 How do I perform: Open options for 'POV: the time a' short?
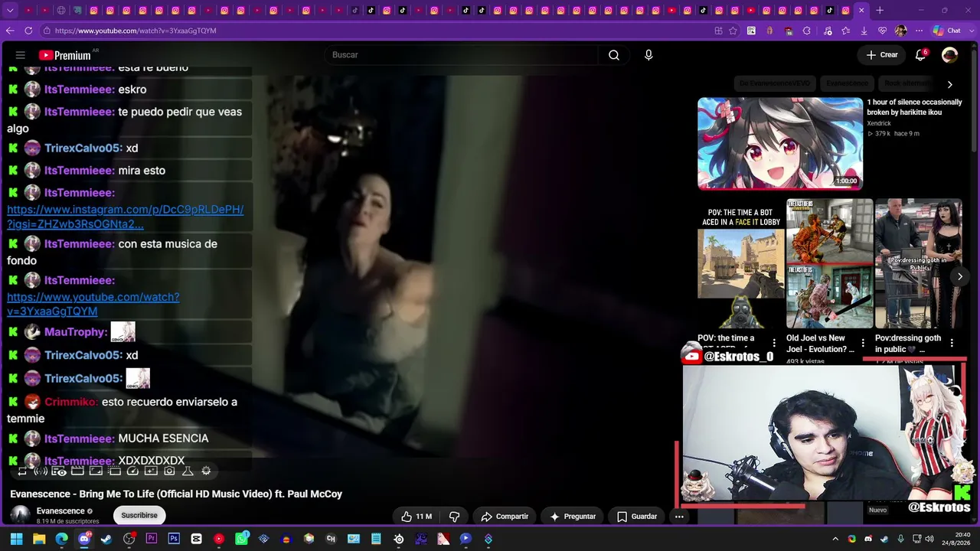(x=774, y=343)
